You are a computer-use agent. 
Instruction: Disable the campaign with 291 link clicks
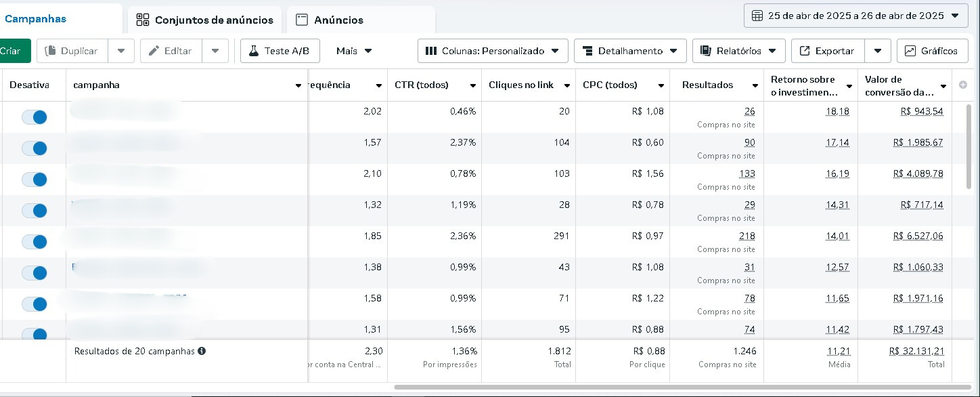click(34, 241)
